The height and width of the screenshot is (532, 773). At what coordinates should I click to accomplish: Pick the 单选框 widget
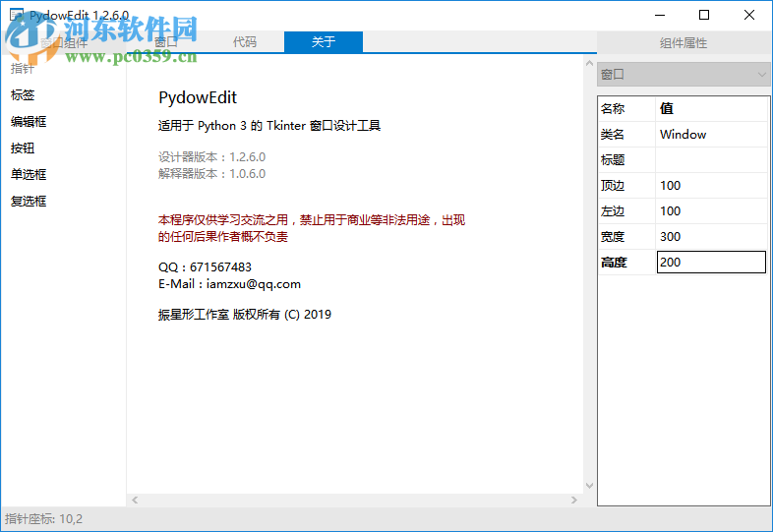click(x=29, y=174)
